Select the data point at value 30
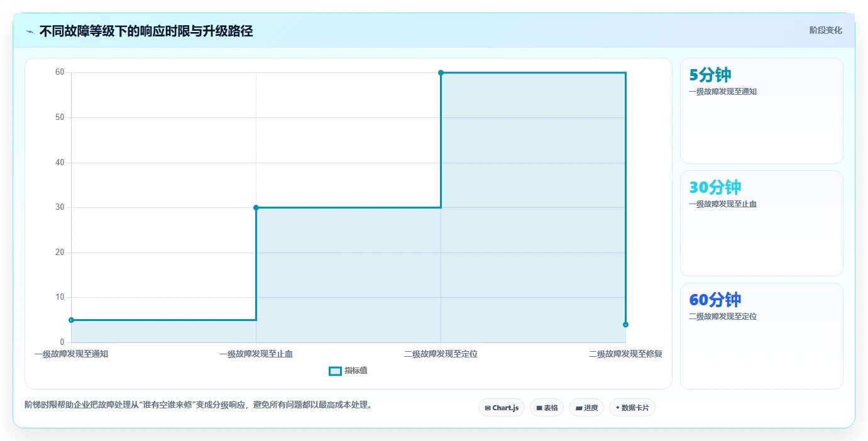This screenshot has width=868, height=441. 256,207
